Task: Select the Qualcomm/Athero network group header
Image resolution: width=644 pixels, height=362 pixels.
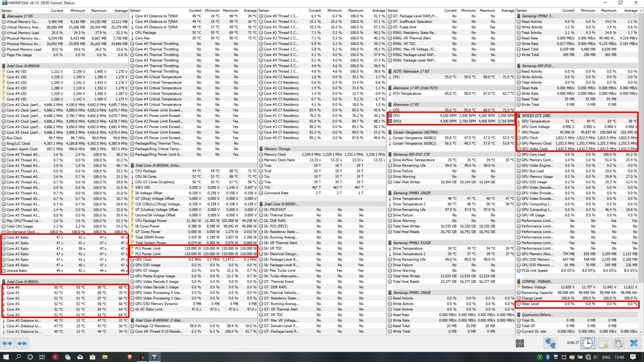Action: (x=577, y=315)
